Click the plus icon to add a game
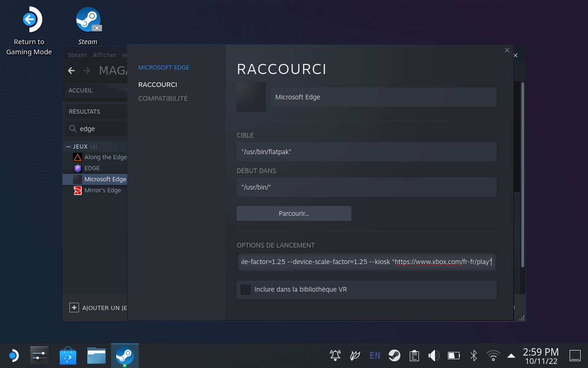The width and height of the screenshot is (588, 368). (74, 308)
